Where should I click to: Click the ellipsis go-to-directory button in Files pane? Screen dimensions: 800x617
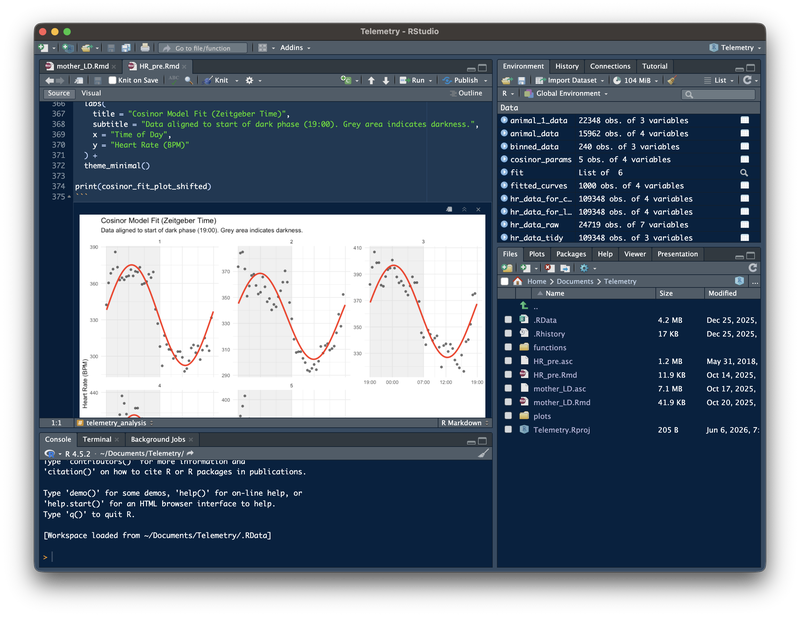pyautogui.click(x=755, y=281)
